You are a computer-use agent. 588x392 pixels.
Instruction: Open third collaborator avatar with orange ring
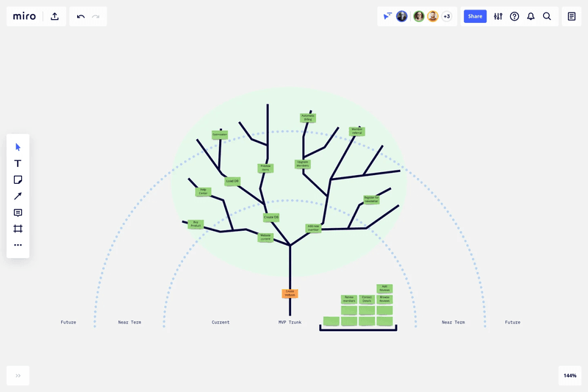click(432, 16)
